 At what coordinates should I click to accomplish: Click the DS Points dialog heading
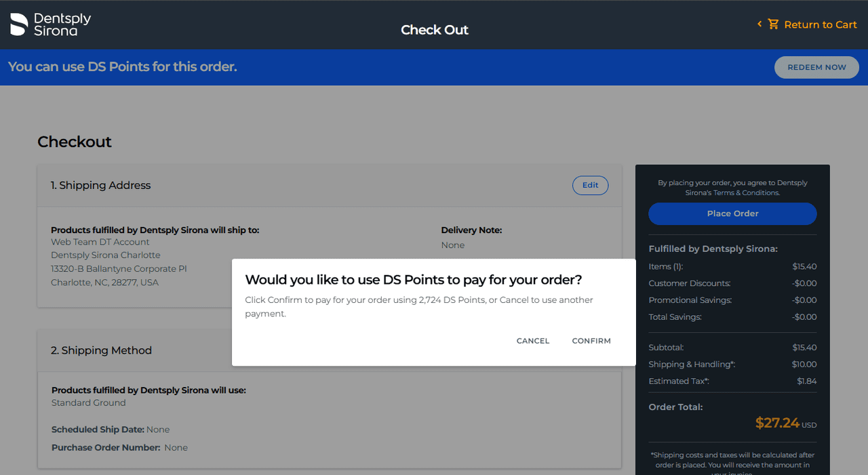[413, 280]
